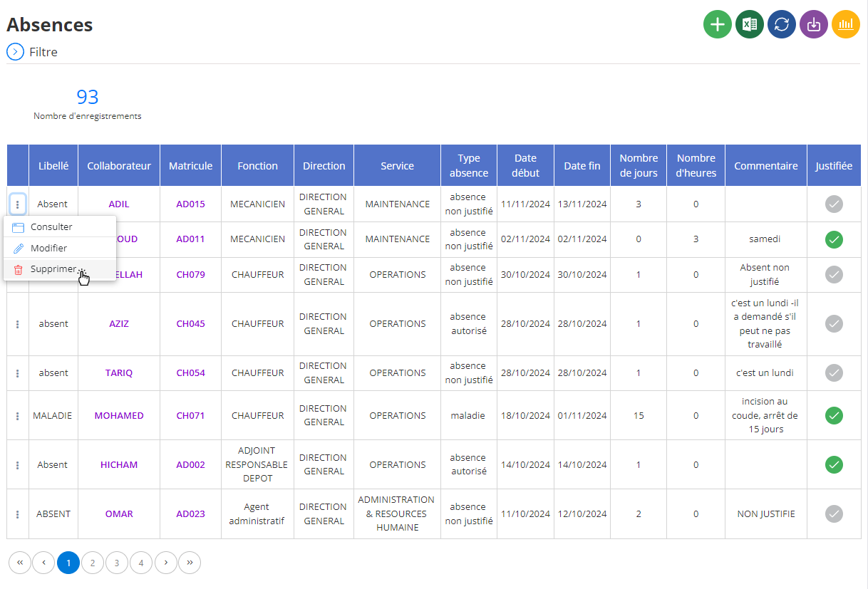The image size is (868, 589).
Task: Open row actions menu for OMAR
Action: point(18,514)
